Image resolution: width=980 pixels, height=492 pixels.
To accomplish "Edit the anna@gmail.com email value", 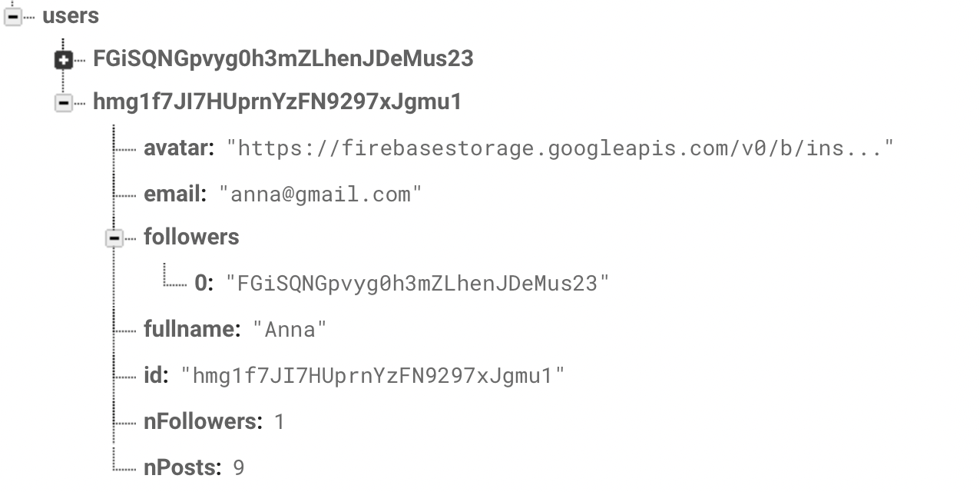I will [x=321, y=194].
